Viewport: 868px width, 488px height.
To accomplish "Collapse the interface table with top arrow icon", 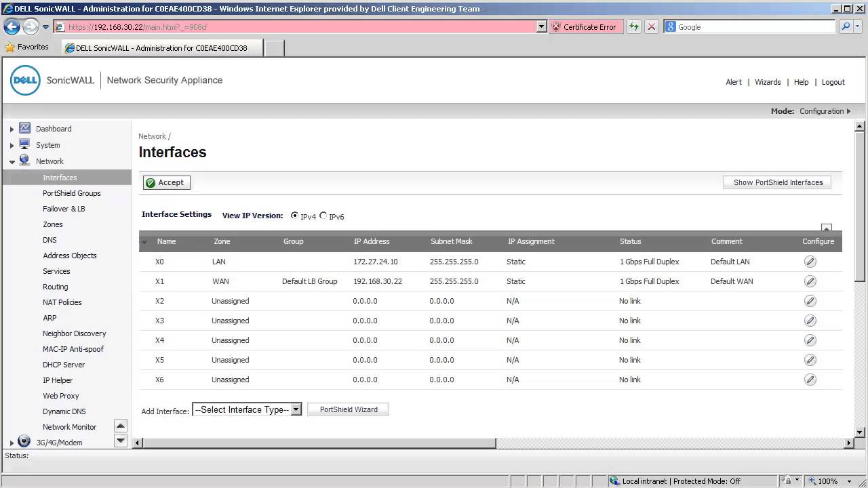I will click(x=826, y=228).
